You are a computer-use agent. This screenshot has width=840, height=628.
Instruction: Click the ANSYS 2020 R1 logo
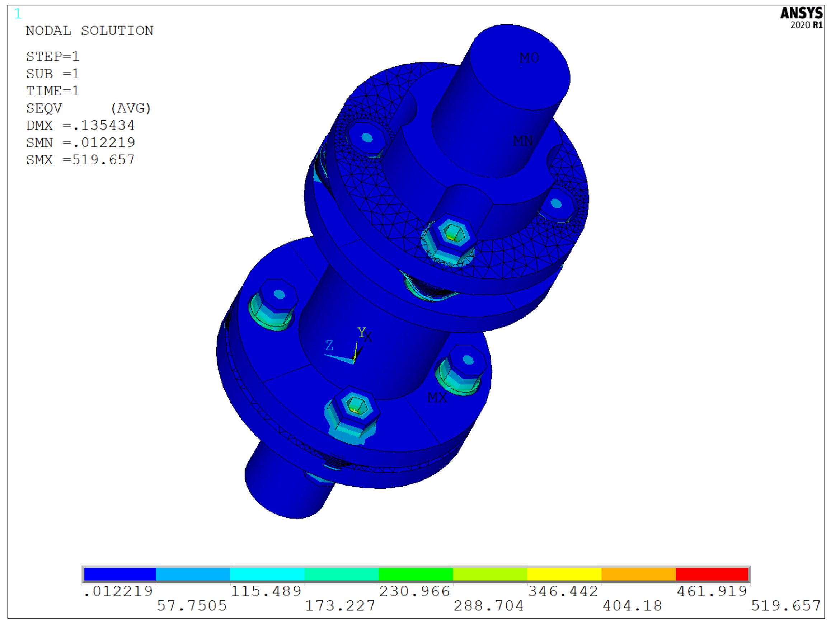pos(801,18)
